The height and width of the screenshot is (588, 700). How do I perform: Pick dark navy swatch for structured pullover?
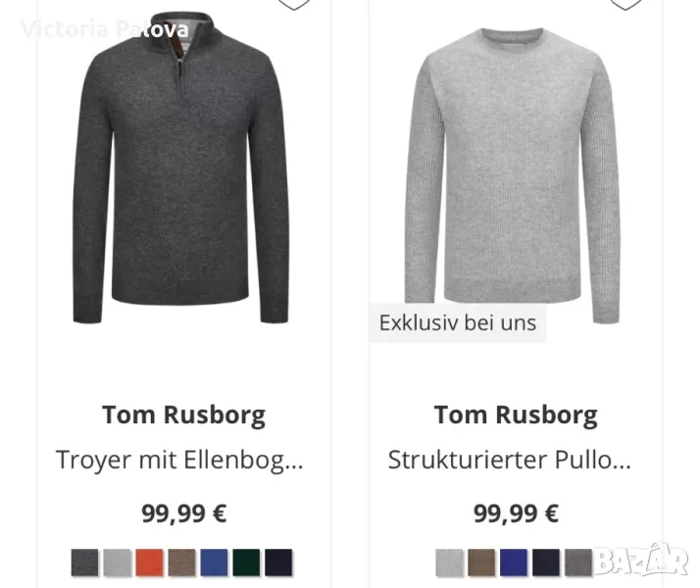tap(546, 563)
